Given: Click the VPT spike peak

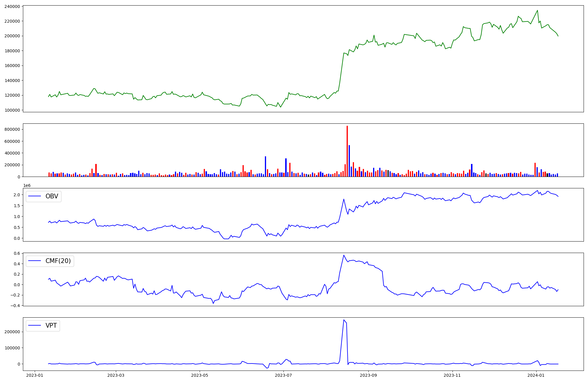Looking at the screenshot, I should (x=344, y=320).
